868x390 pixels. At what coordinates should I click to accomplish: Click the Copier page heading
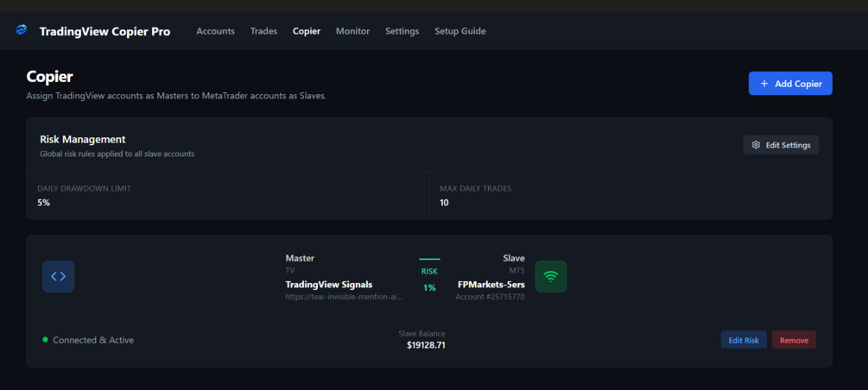pyautogui.click(x=50, y=77)
